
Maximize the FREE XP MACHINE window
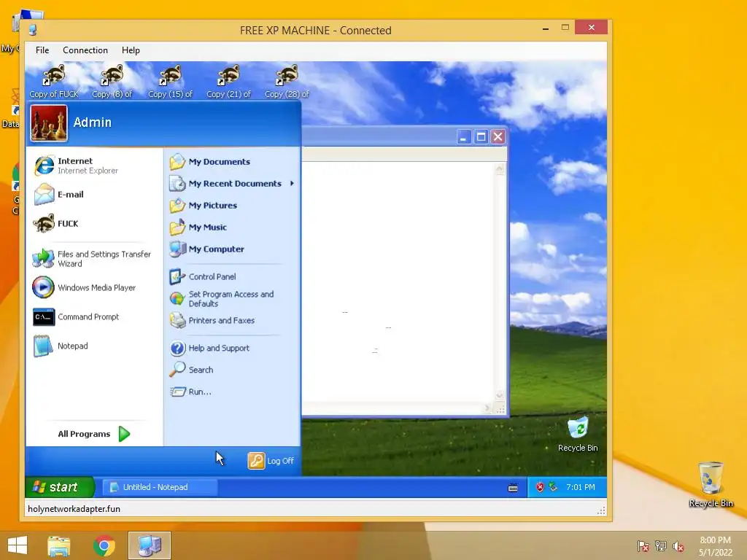pos(565,28)
